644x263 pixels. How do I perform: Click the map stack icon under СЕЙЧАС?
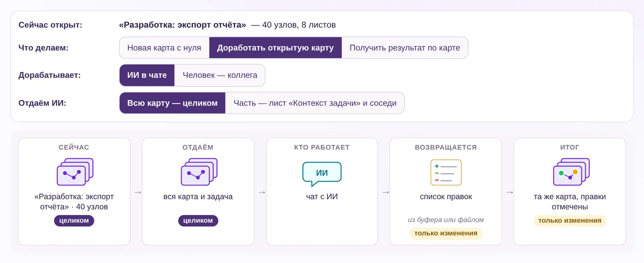[x=75, y=172]
